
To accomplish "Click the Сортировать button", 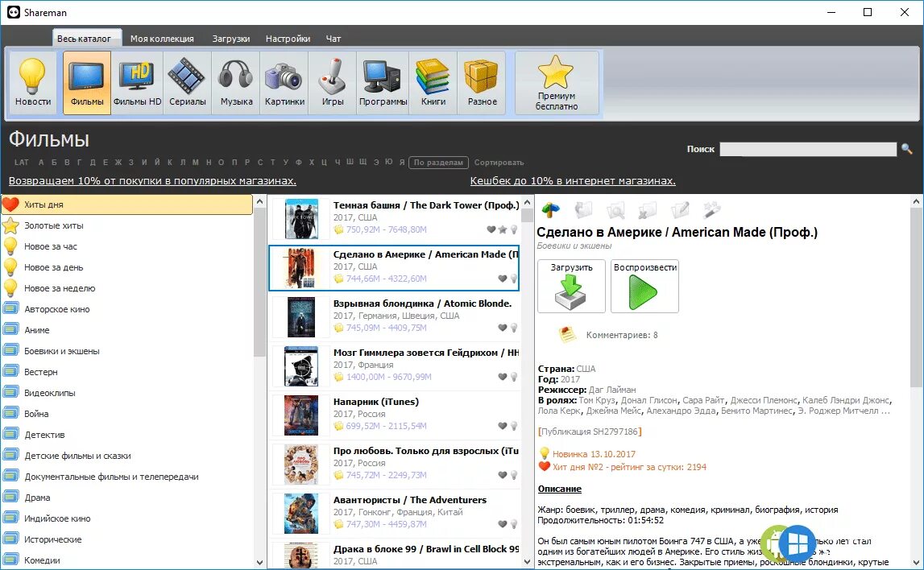I will (499, 163).
